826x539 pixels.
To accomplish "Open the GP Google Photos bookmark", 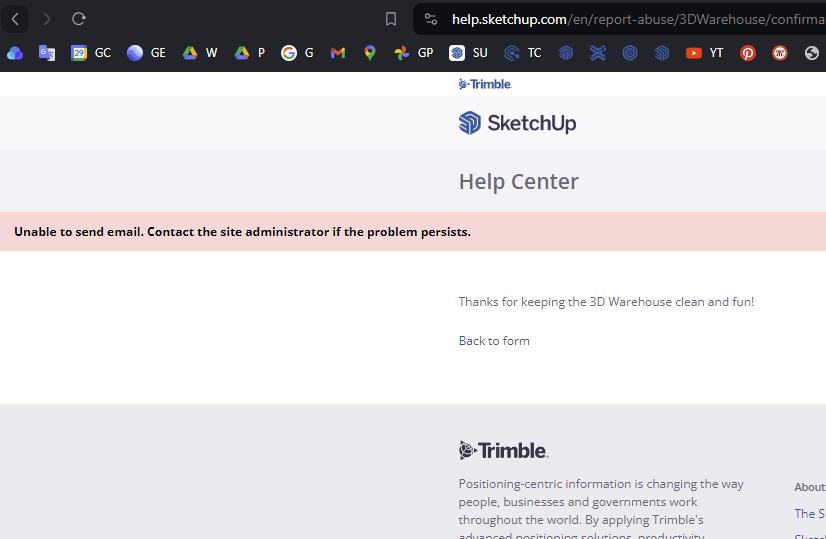I will [x=414, y=53].
